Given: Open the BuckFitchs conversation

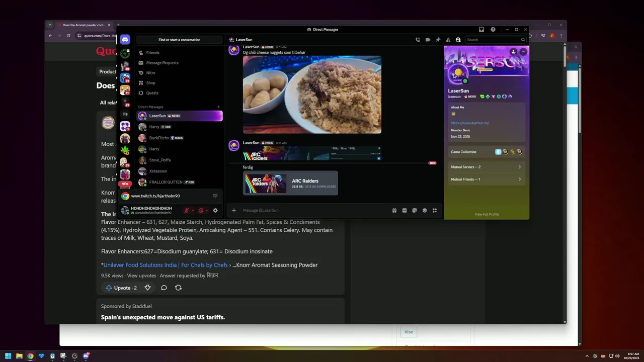Looking at the screenshot, I should [x=179, y=138].
